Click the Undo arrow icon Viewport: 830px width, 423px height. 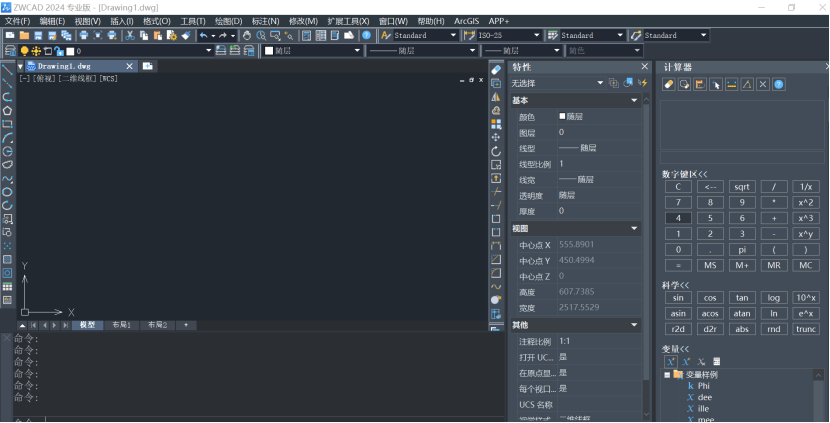coord(204,35)
